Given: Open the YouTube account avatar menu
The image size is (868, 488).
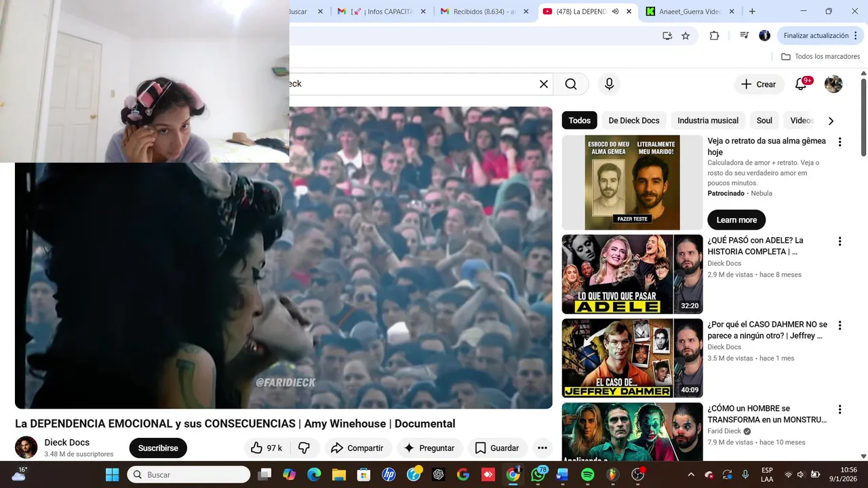Looking at the screenshot, I should tap(833, 84).
